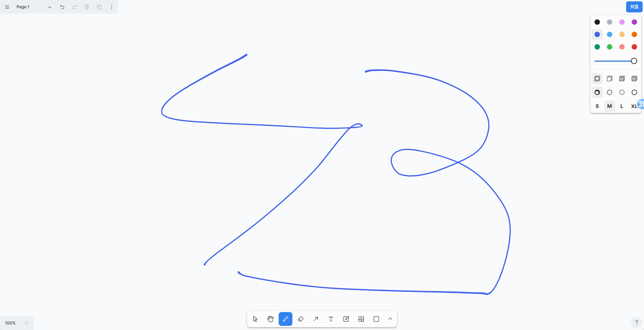The height and width of the screenshot is (330, 644).
Task: Expand zoom options with the double-arrow button
Action: click(x=26, y=323)
